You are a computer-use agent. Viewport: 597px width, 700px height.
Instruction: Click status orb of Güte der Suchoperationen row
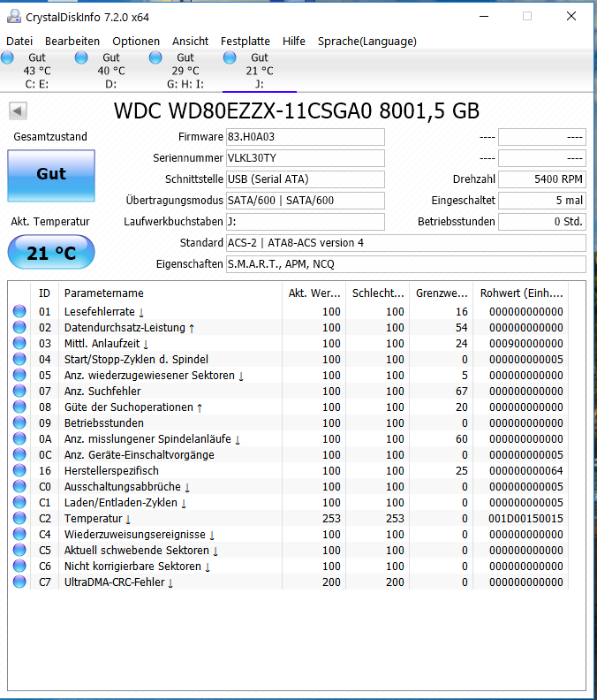click(x=19, y=407)
